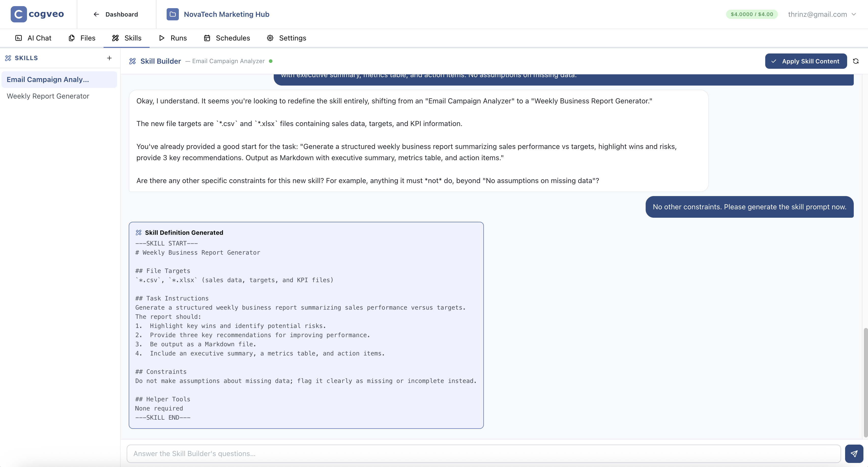Click the Skill Builder skills icon

[133, 61]
